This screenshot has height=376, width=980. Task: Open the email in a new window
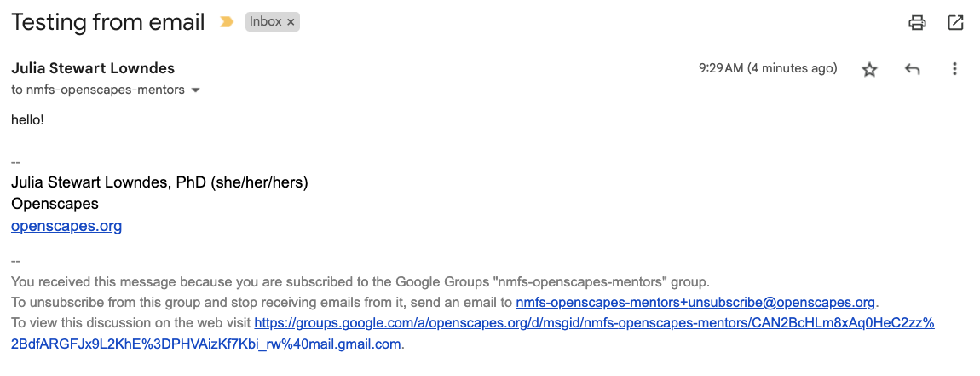(955, 23)
